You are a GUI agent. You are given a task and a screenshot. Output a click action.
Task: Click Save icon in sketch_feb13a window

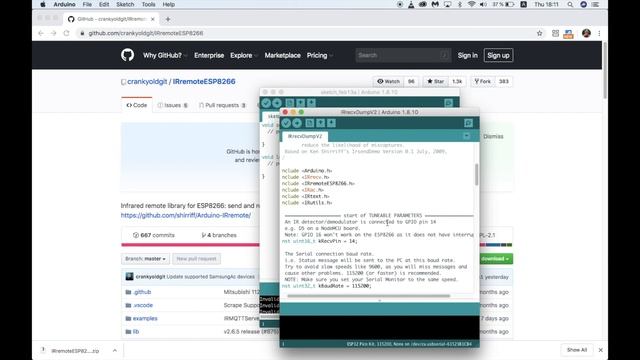point(311,103)
